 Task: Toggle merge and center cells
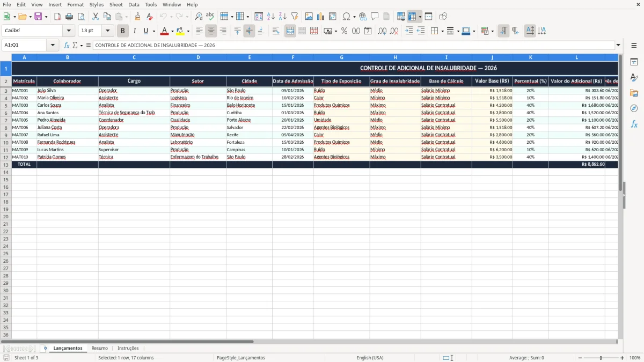coord(290,31)
